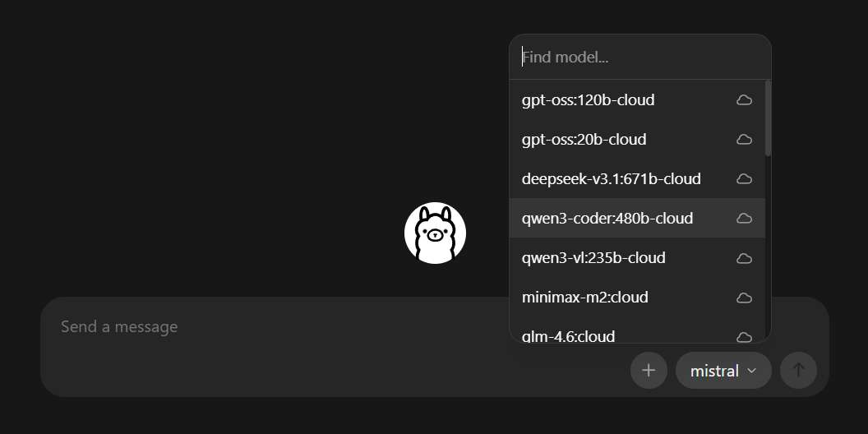Click the Ollama llama logo

click(435, 233)
